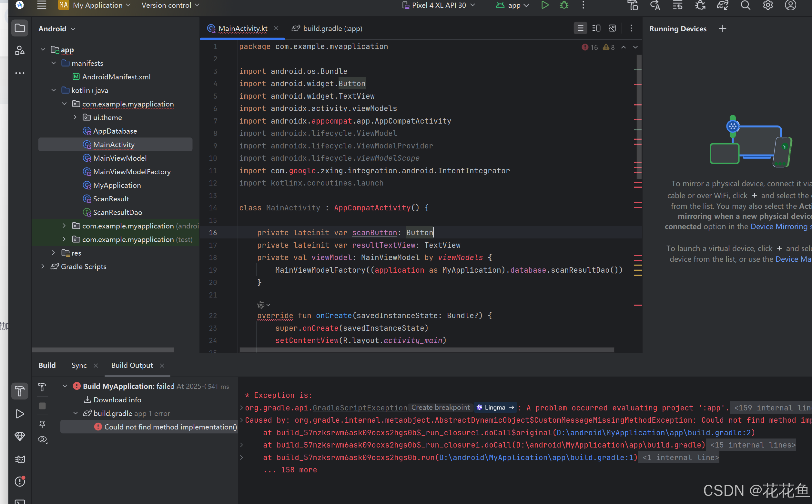Switch editor to Code-only view mode
This screenshot has width=812, height=504.
(580, 28)
